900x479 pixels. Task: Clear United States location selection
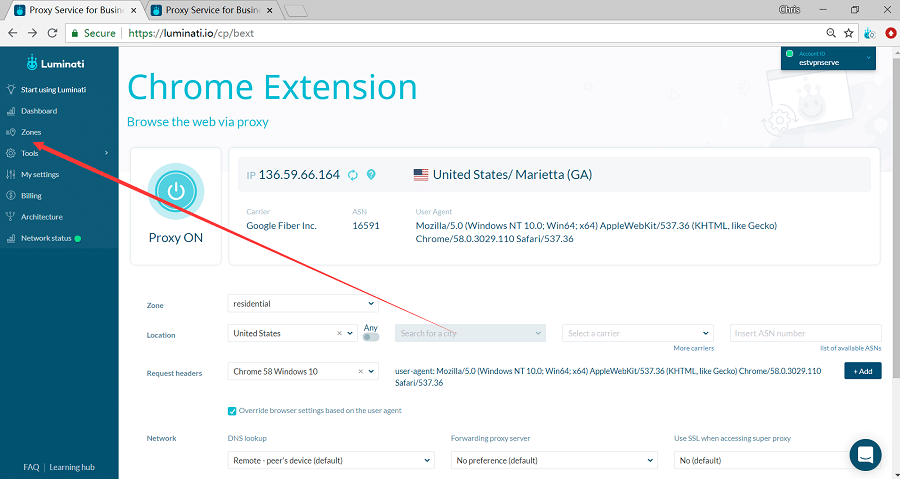coord(339,333)
